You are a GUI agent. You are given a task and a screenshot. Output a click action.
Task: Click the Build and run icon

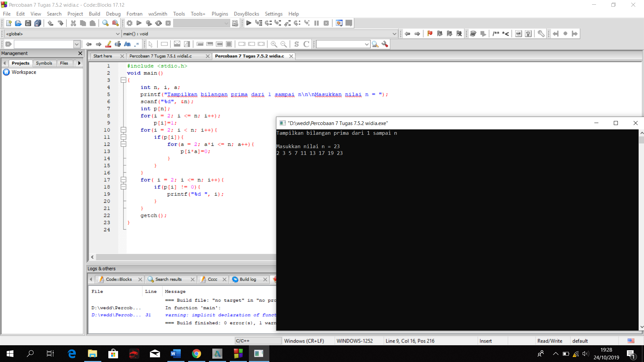[149, 23]
